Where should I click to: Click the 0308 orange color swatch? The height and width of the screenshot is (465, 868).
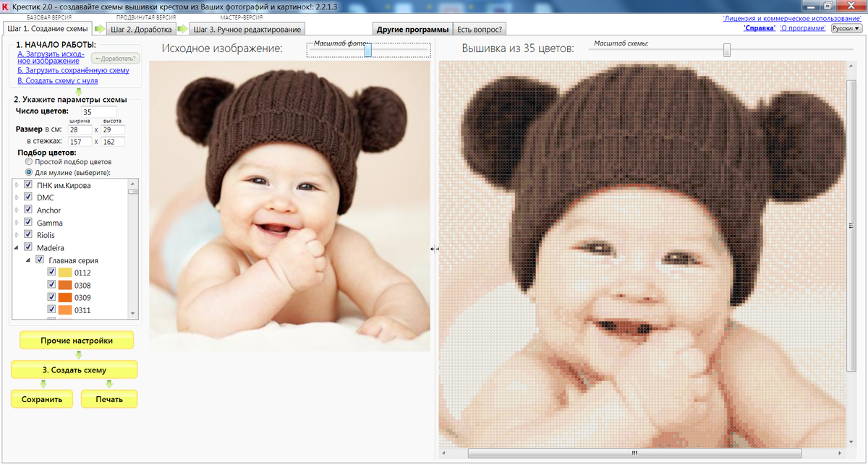65,285
